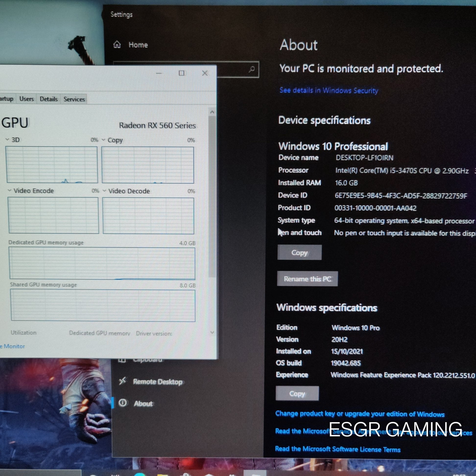This screenshot has width=476, height=476.
Task: Click the Video Decode utilization graph
Action: (x=148, y=216)
